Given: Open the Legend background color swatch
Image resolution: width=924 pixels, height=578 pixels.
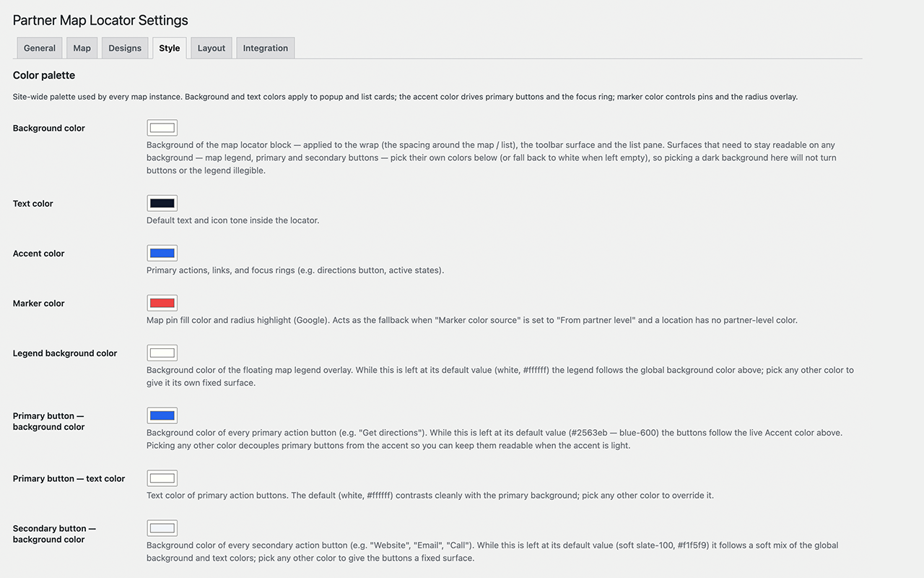Looking at the screenshot, I should [x=162, y=353].
